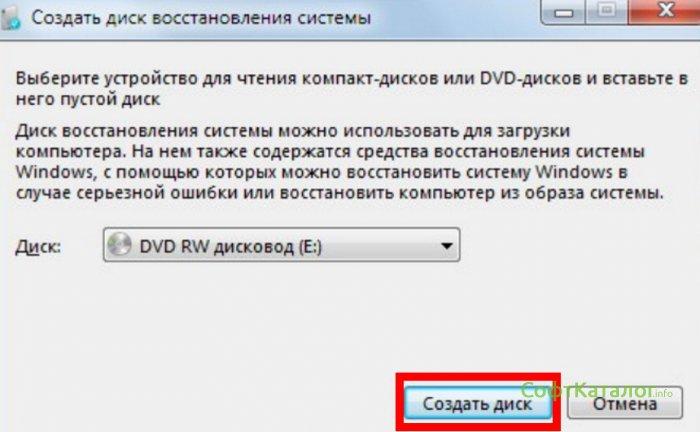Viewport: 700px width, 432px height.
Task: Expand the drive list using the arrow
Action: (x=446, y=245)
